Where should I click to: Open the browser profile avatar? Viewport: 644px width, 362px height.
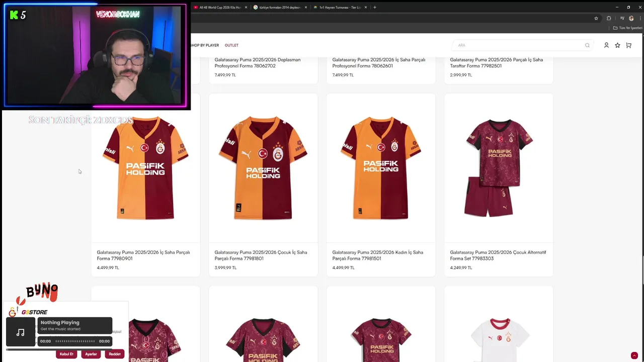631,18
